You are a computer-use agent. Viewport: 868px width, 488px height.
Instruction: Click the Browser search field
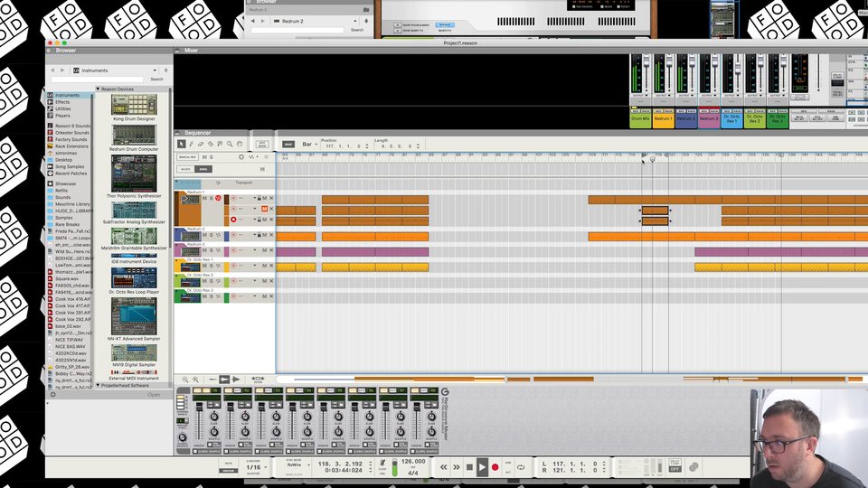point(98,80)
